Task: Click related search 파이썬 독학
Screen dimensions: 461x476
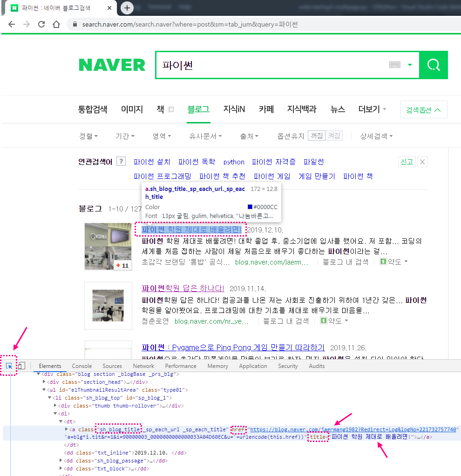Action: coord(197,162)
